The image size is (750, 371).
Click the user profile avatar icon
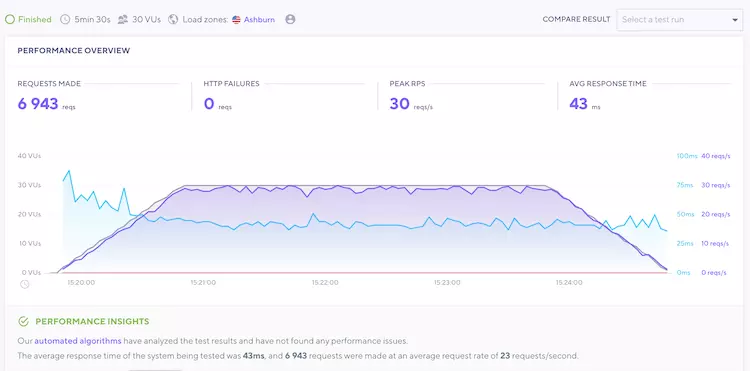click(x=290, y=20)
